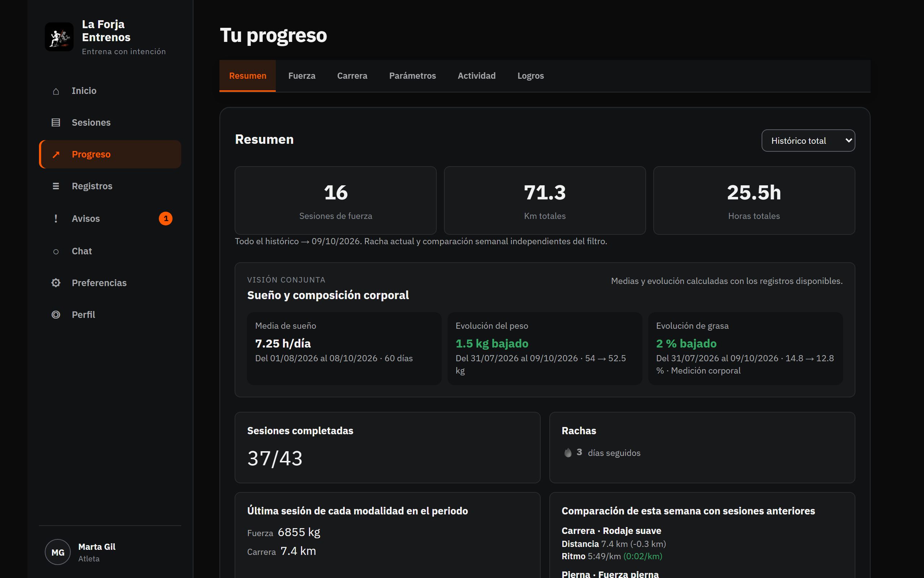Click the Preferencias gear icon
Viewport: 924px width, 578px height.
click(x=56, y=283)
